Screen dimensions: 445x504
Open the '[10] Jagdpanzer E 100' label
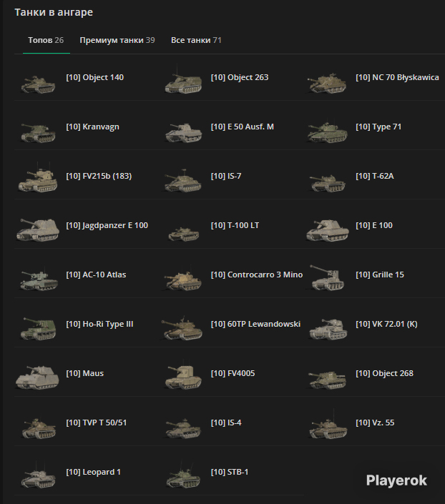tap(107, 226)
